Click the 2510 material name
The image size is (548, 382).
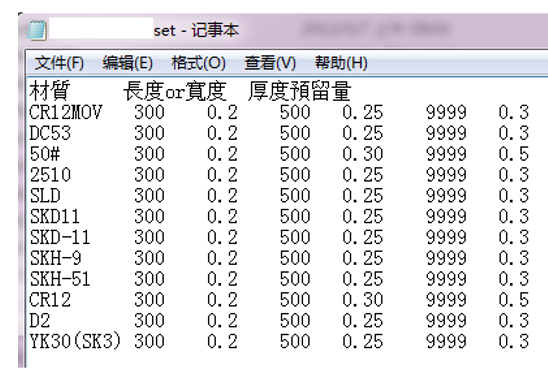(50, 175)
